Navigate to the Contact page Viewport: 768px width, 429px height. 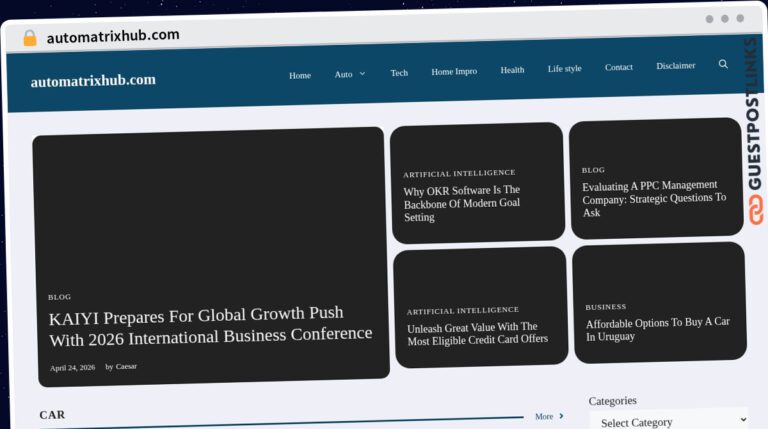[x=619, y=67]
